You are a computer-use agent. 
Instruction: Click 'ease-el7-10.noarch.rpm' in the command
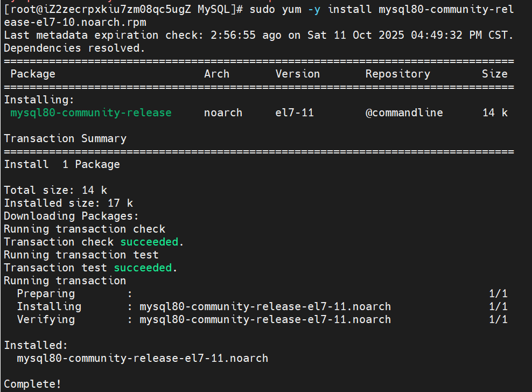coord(75,23)
